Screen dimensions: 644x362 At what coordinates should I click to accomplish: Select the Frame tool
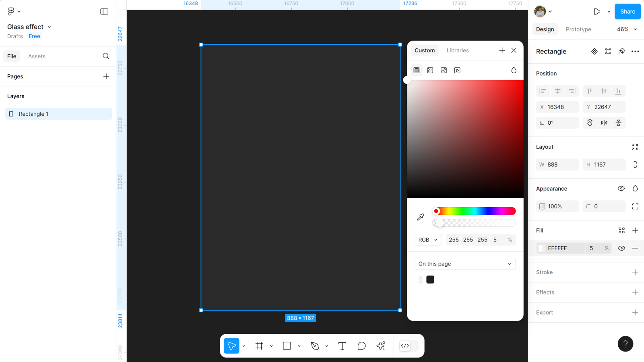(x=259, y=346)
